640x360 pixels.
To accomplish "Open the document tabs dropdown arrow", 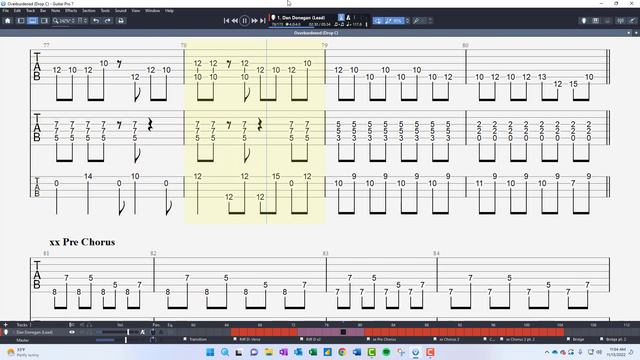I will pos(636,33).
